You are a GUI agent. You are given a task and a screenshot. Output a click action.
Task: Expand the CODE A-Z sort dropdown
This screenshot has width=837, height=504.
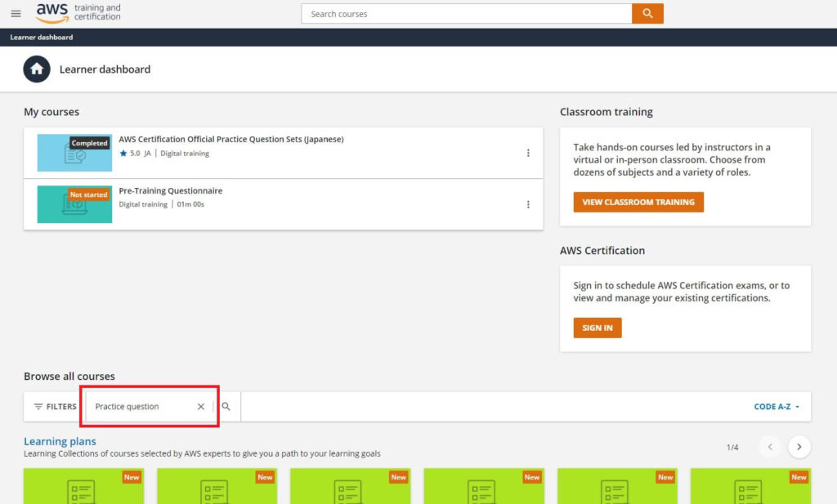pos(777,407)
